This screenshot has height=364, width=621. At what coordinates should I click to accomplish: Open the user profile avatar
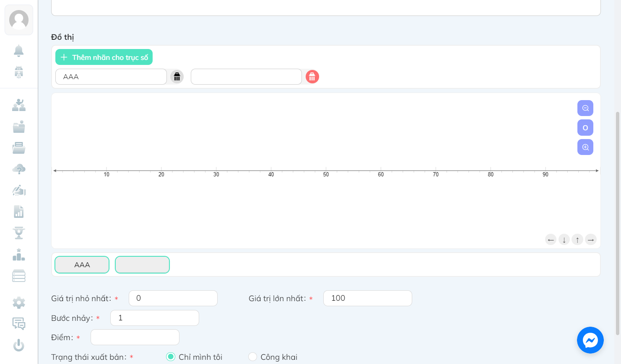pos(19,20)
